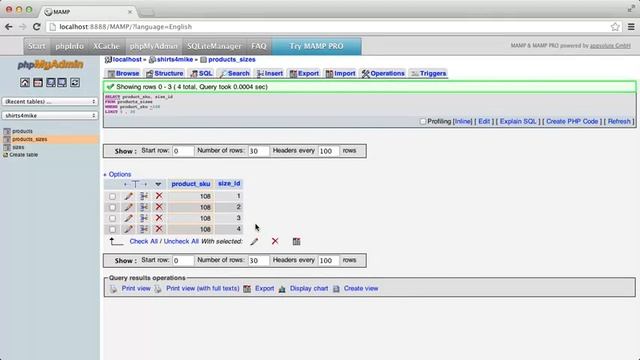Expand the Options link above results
Screen dimensions: 640x360
[x=118, y=174]
